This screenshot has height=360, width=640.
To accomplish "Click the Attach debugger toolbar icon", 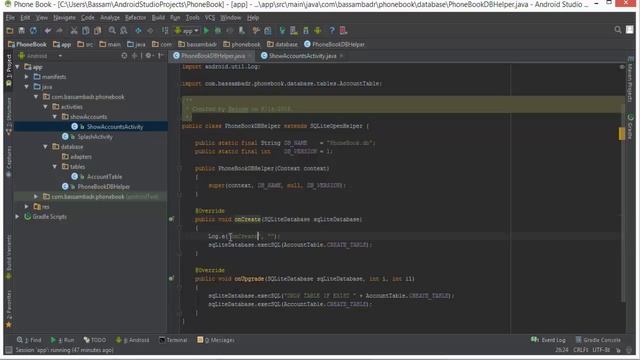I will click(242, 31).
